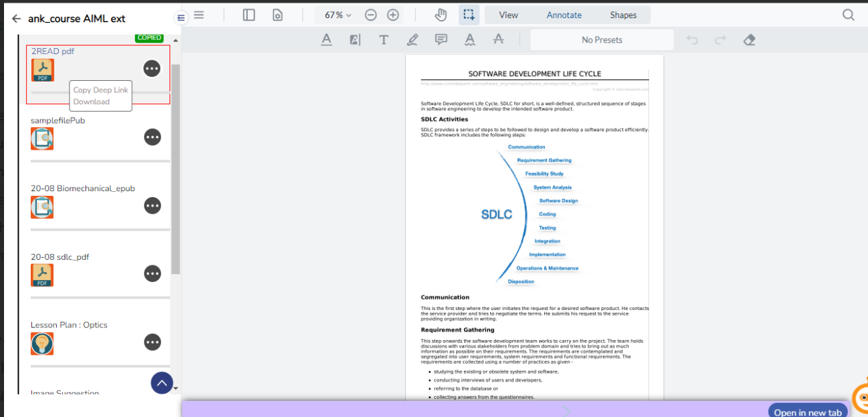Go back from ank_course AIML ext
Screen dimensions: 868x417
pyautogui.click(x=17, y=19)
